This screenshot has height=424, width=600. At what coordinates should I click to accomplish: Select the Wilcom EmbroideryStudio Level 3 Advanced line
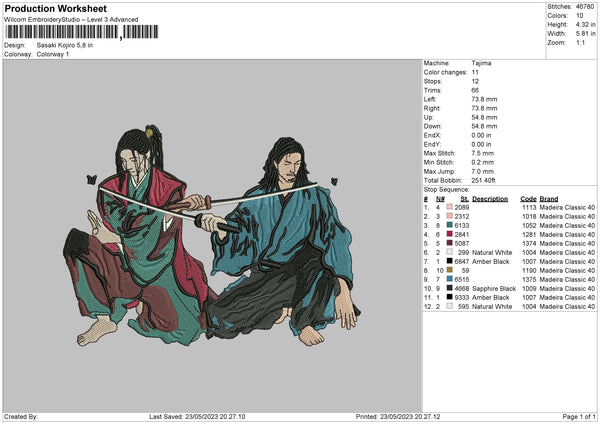pyautogui.click(x=71, y=20)
